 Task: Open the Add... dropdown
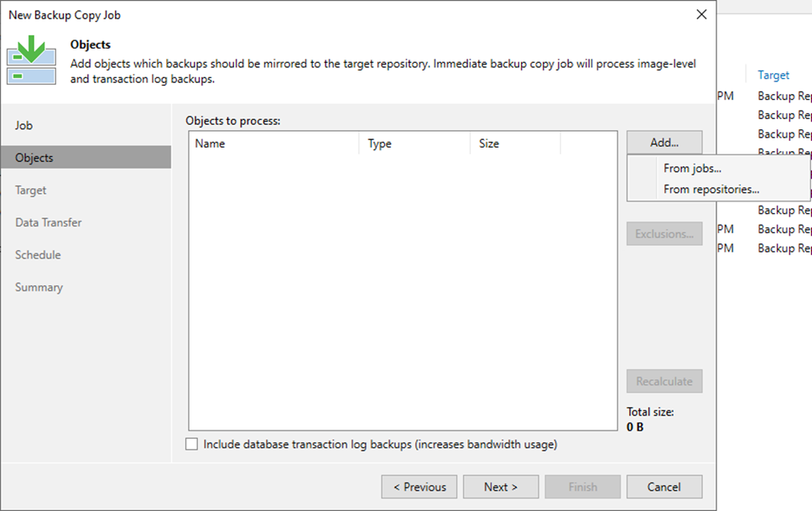664,142
